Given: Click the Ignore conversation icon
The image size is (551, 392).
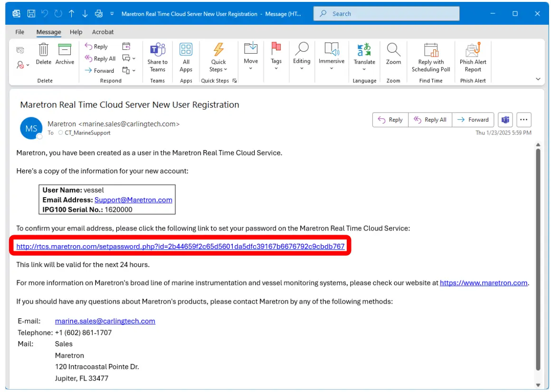Looking at the screenshot, I should pos(20,50).
